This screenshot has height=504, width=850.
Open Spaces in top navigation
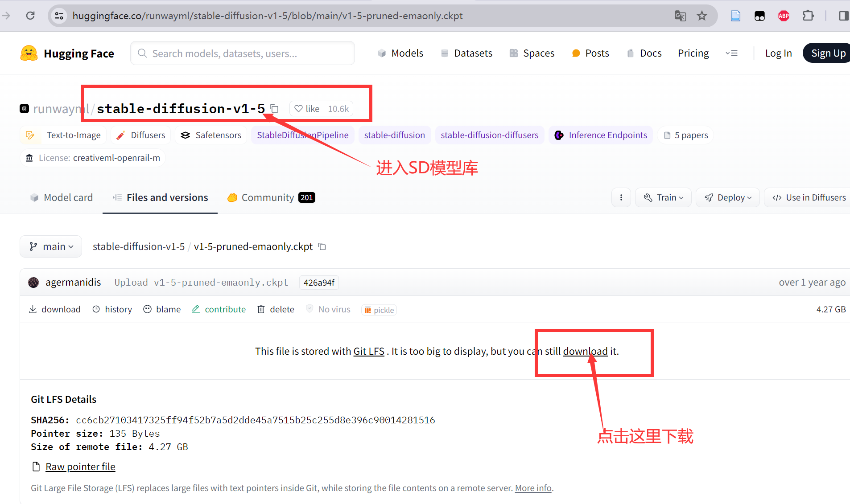(532, 53)
